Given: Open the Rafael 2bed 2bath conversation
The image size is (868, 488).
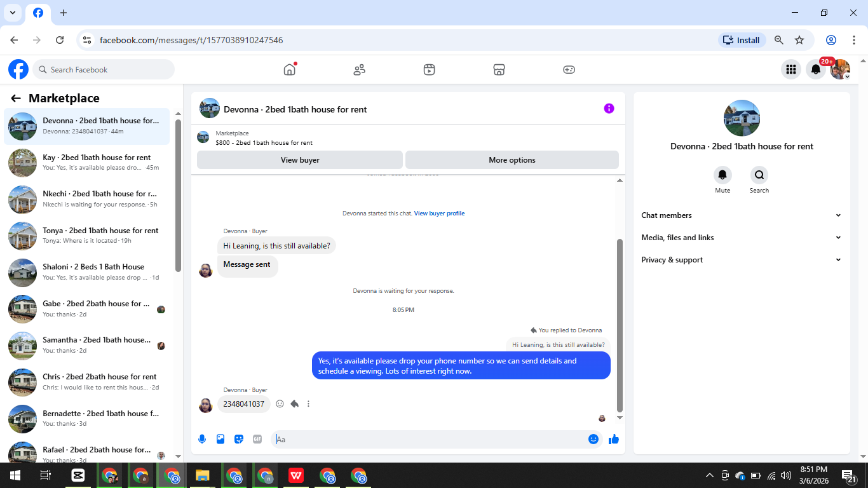Looking at the screenshot, I should tap(87, 451).
